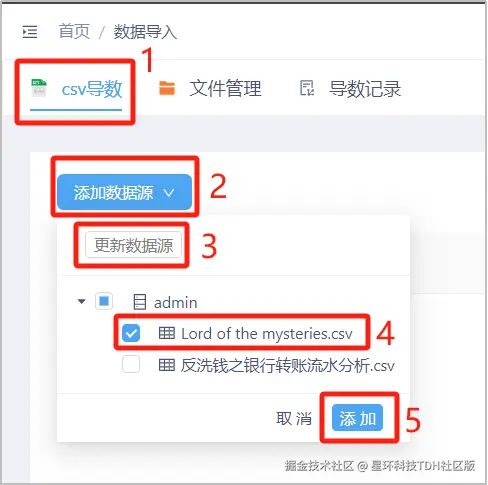Image resolution: width=488 pixels, height=485 pixels.
Task: Click the green CSV file icon
Action: 39,88
